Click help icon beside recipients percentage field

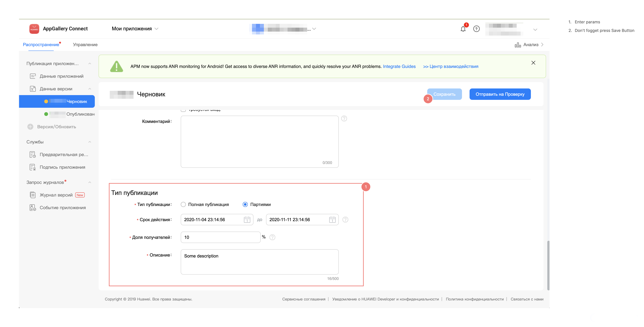pyautogui.click(x=272, y=237)
